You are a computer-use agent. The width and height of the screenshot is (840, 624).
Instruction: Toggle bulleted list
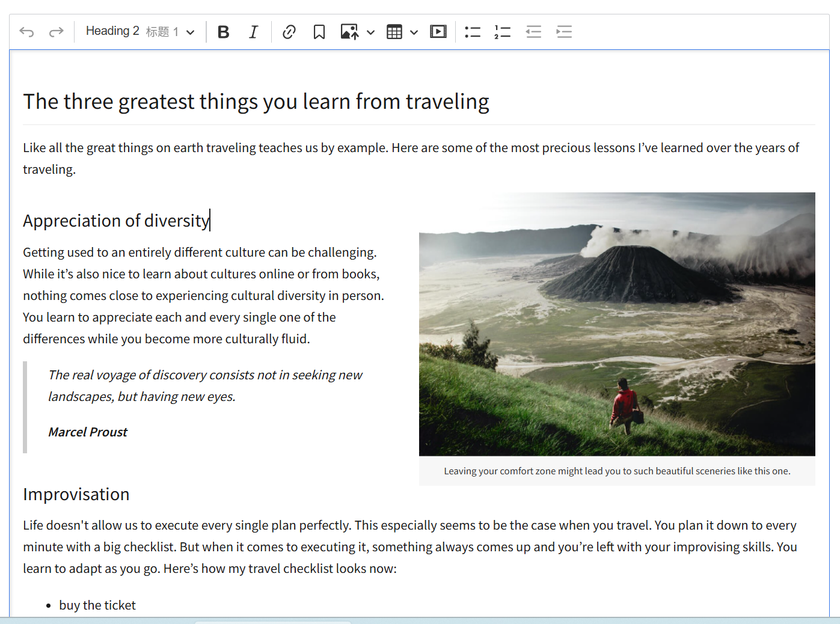tap(473, 32)
